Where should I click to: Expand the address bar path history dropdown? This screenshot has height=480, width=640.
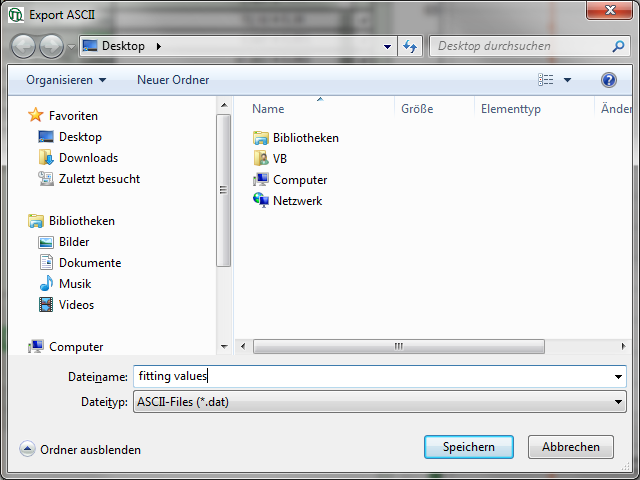pos(387,46)
